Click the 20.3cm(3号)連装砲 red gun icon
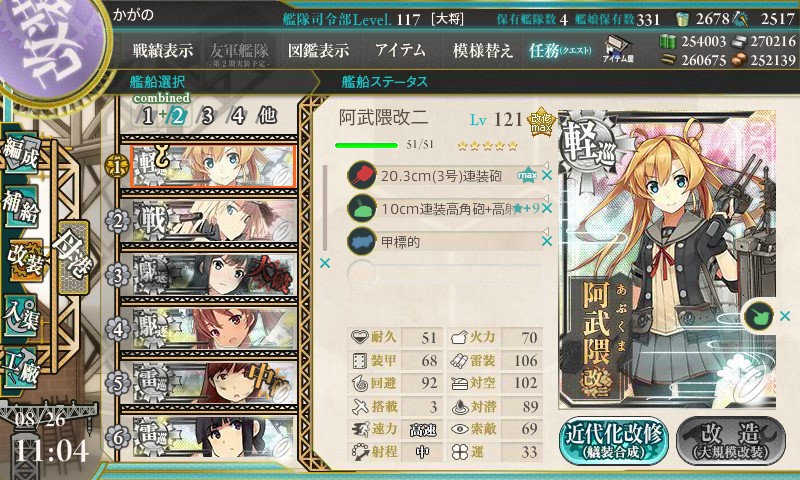Screen dimensions: 800x480 click(x=361, y=175)
